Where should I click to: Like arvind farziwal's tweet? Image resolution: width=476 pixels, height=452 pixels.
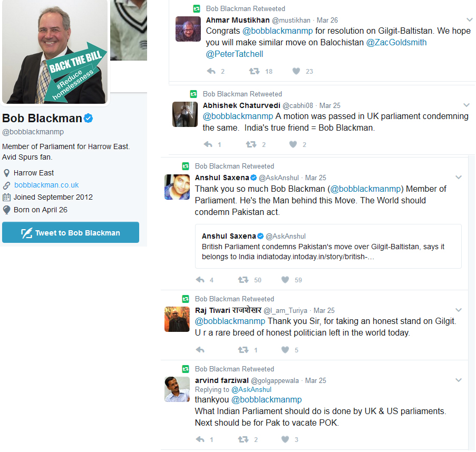285,439
